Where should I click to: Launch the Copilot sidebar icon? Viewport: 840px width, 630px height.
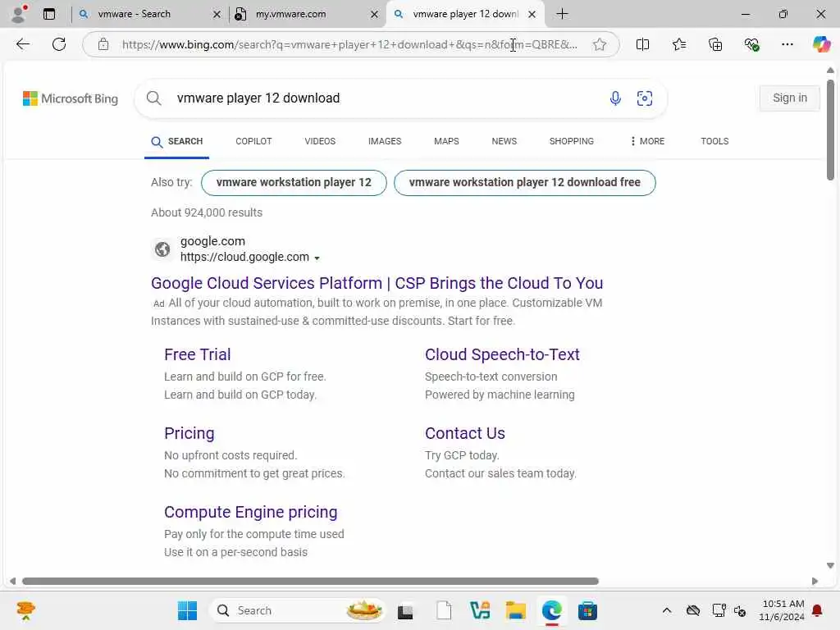click(x=821, y=44)
